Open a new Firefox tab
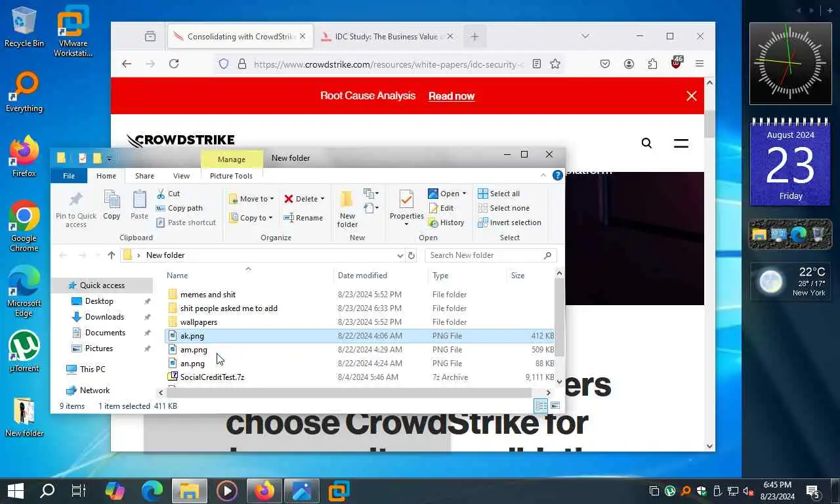This screenshot has height=504, width=840. 474,36
